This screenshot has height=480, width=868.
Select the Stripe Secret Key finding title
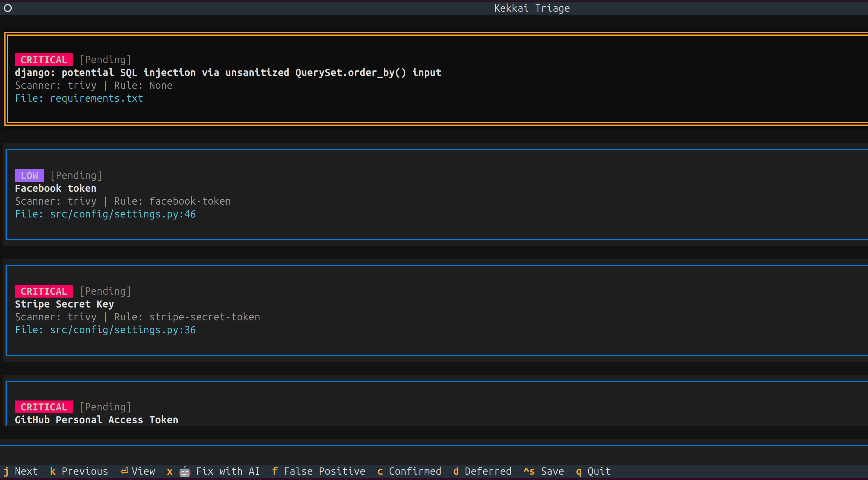[x=64, y=304]
